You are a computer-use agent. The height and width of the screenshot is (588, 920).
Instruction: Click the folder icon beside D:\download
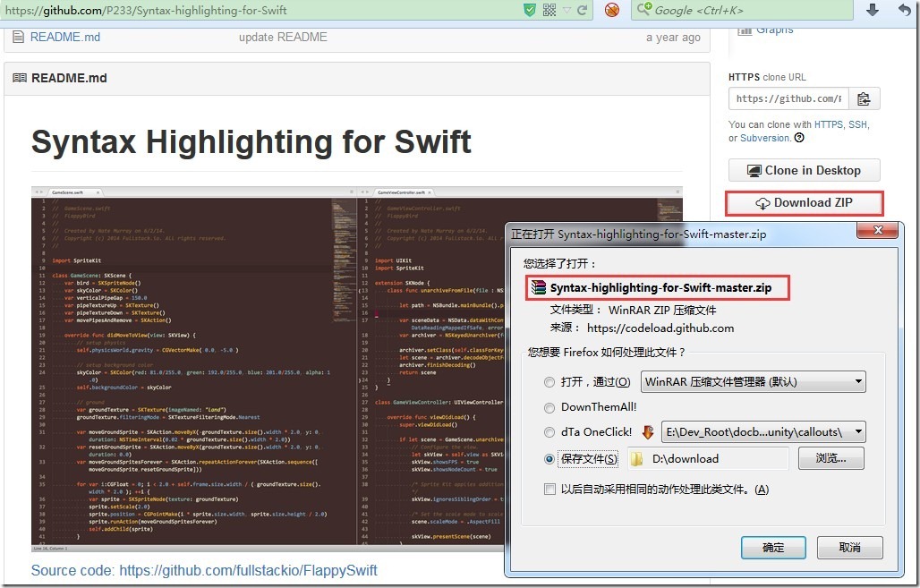coord(636,459)
